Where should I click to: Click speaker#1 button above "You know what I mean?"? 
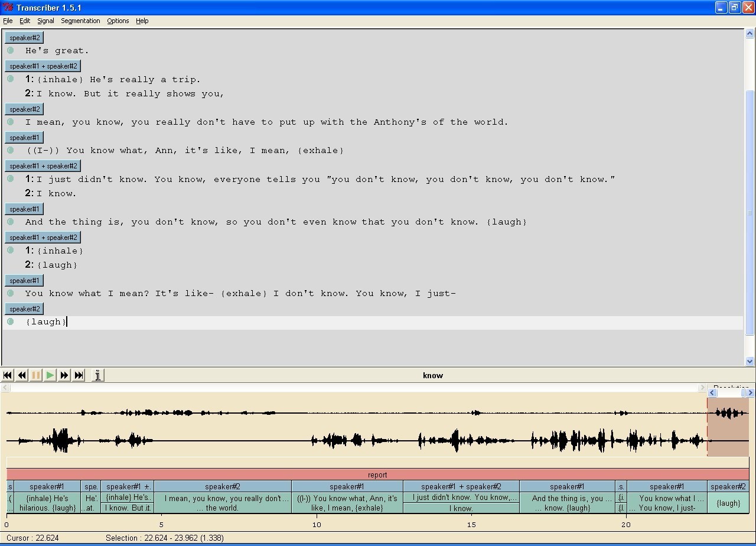(25, 281)
